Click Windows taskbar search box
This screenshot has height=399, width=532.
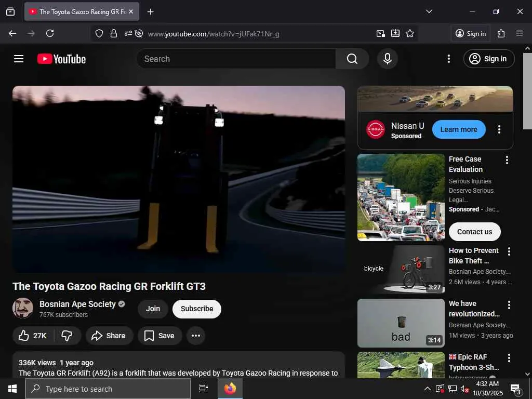coord(108,389)
